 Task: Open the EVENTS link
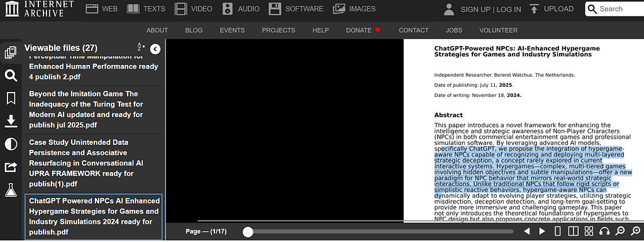pyautogui.click(x=232, y=30)
